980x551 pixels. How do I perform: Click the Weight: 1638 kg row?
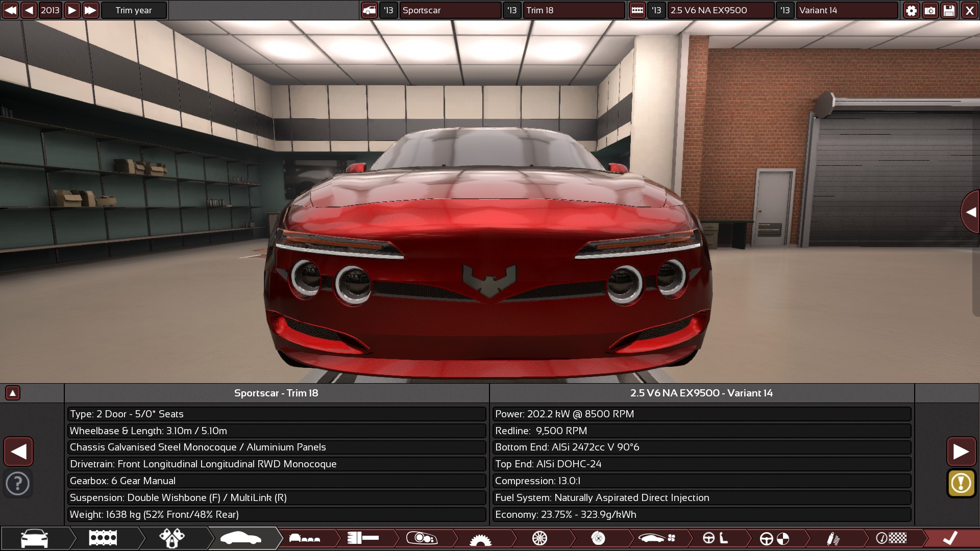[276, 515]
